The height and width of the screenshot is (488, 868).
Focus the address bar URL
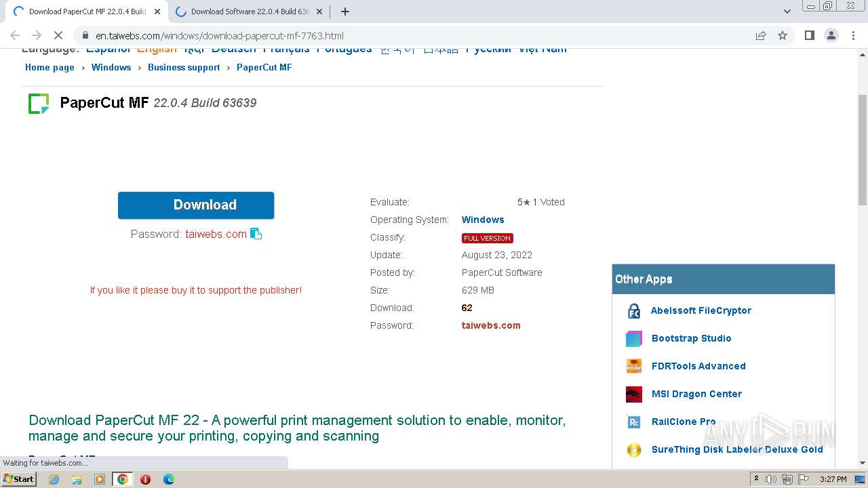pyautogui.click(x=219, y=36)
